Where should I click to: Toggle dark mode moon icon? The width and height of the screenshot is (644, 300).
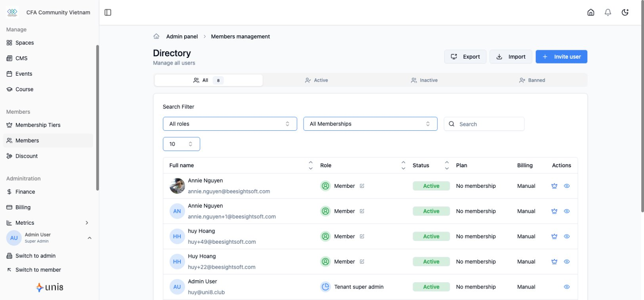tap(625, 12)
